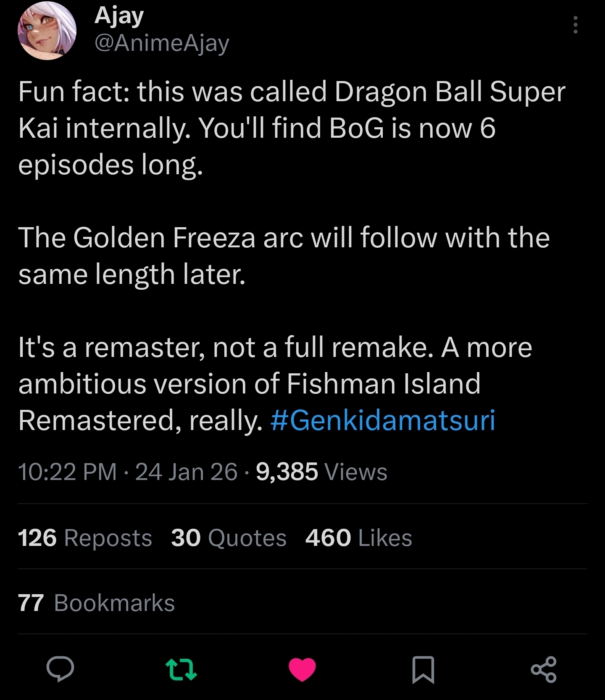Tap the Golden Freeza arc sentence
This screenshot has width=605, height=700.
[284, 256]
